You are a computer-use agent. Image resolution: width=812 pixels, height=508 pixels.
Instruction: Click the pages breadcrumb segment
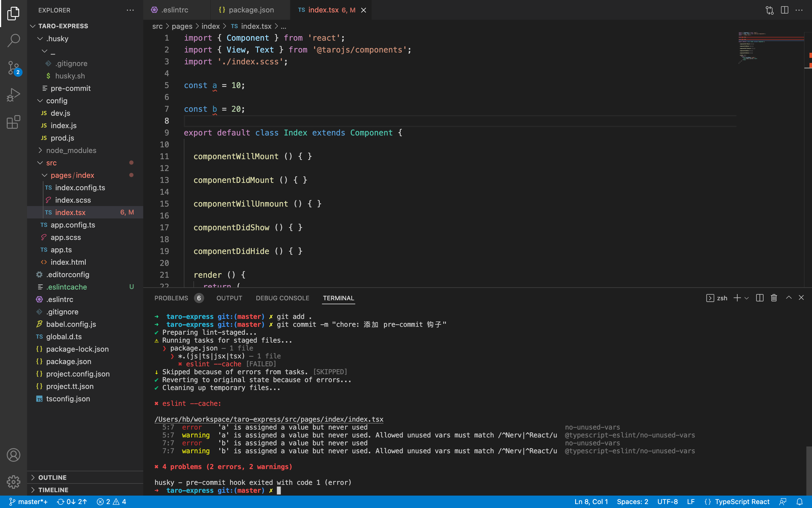pyautogui.click(x=182, y=26)
